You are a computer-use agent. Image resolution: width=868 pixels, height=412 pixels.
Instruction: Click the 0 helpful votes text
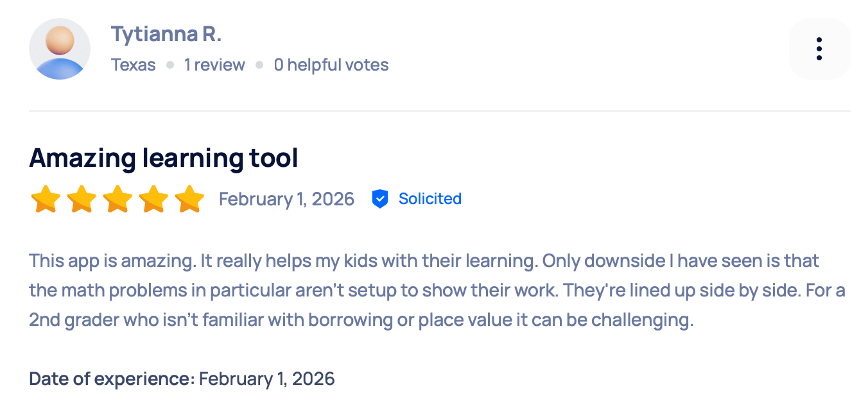(331, 65)
